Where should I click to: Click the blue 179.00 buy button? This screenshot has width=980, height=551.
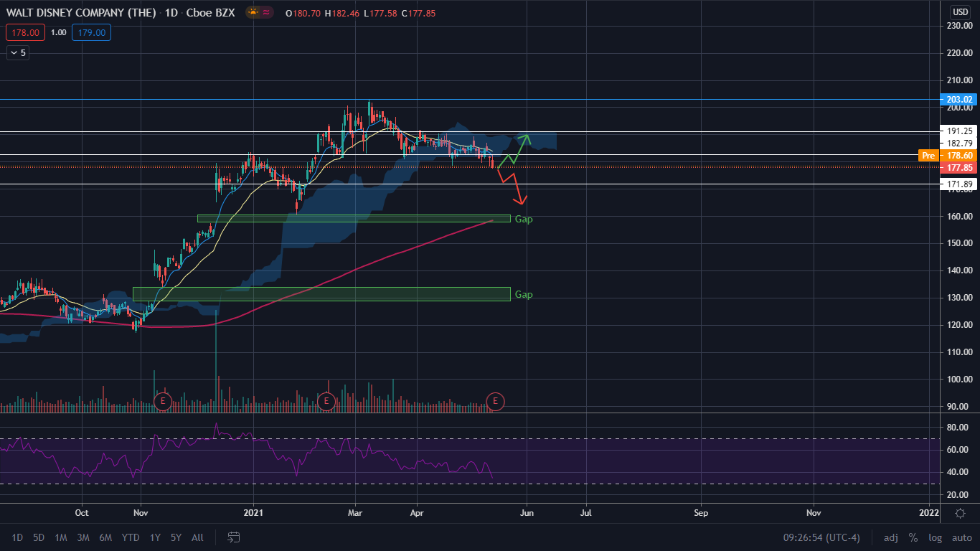(x=91, y=32)
